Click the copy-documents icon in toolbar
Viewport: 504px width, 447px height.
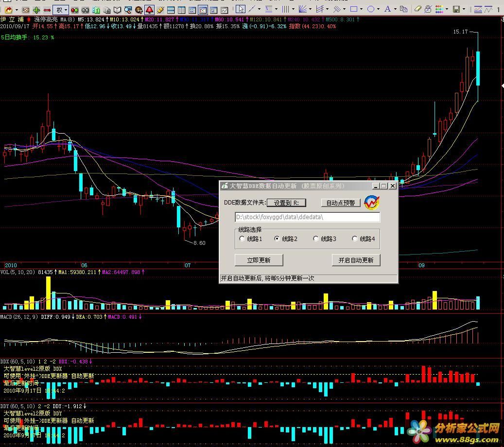[x=404, y=9]
